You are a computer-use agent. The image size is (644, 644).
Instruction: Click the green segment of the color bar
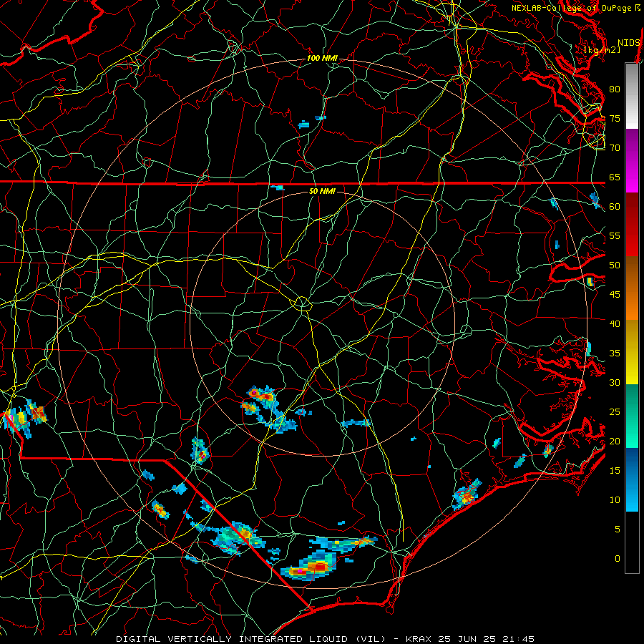632,416
